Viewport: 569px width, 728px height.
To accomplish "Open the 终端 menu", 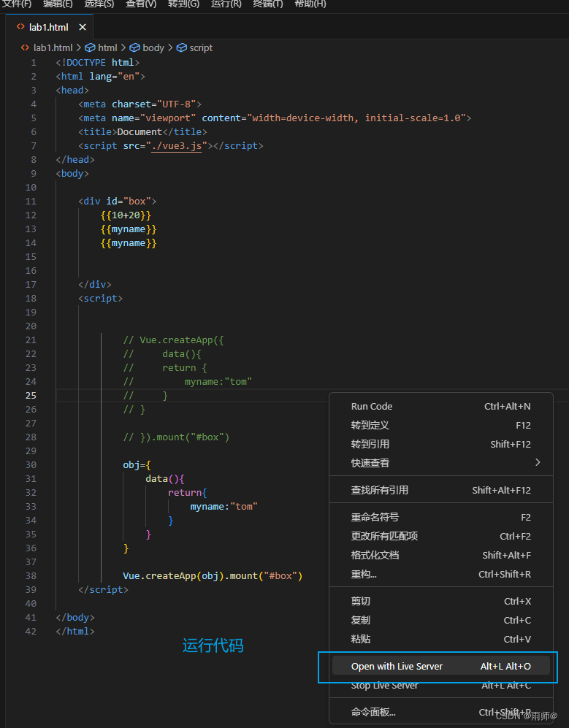I will pyautogui.click(x=267, y=5).
